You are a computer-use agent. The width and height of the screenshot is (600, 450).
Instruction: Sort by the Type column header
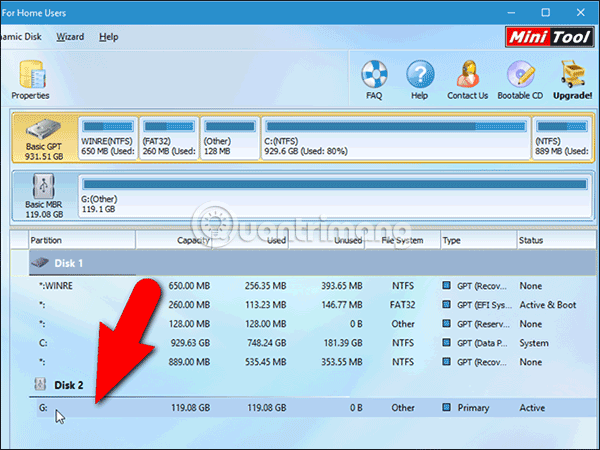[479, 240]
